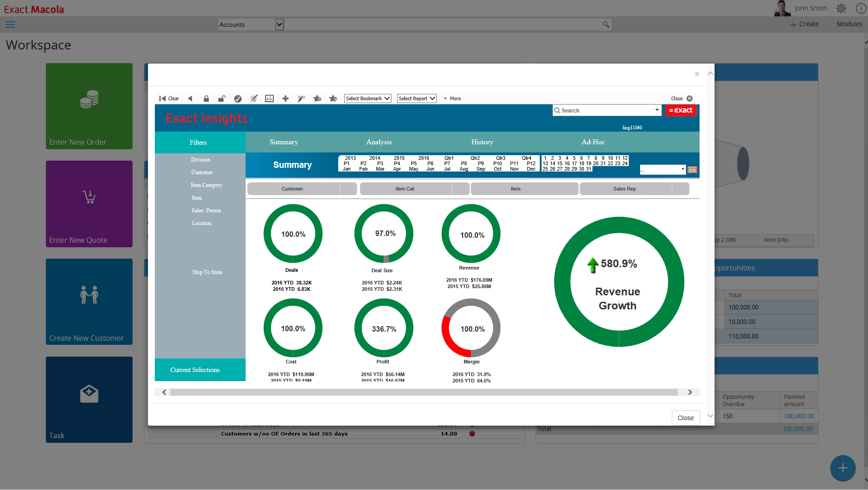
Task: Open the Modules menu
Action: pyautogui.click(x=849, y=24)
